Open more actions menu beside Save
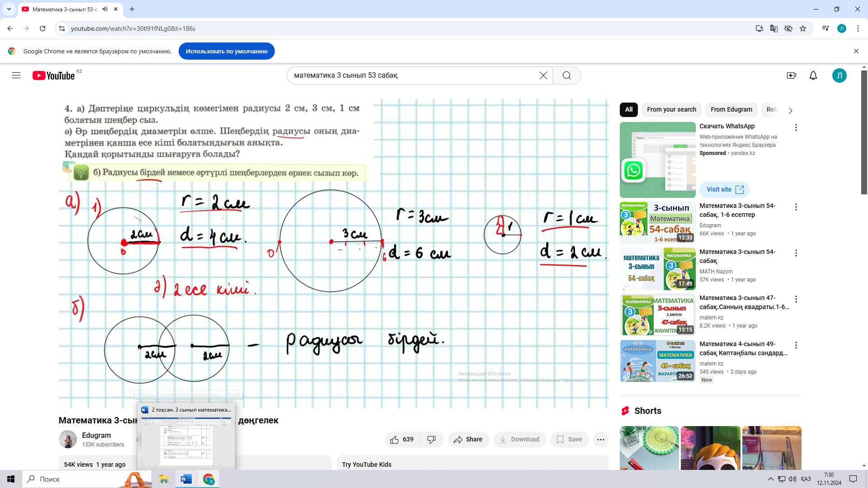Screen dimensions: 868x488 pyautogui.click(x=600, y=439)
